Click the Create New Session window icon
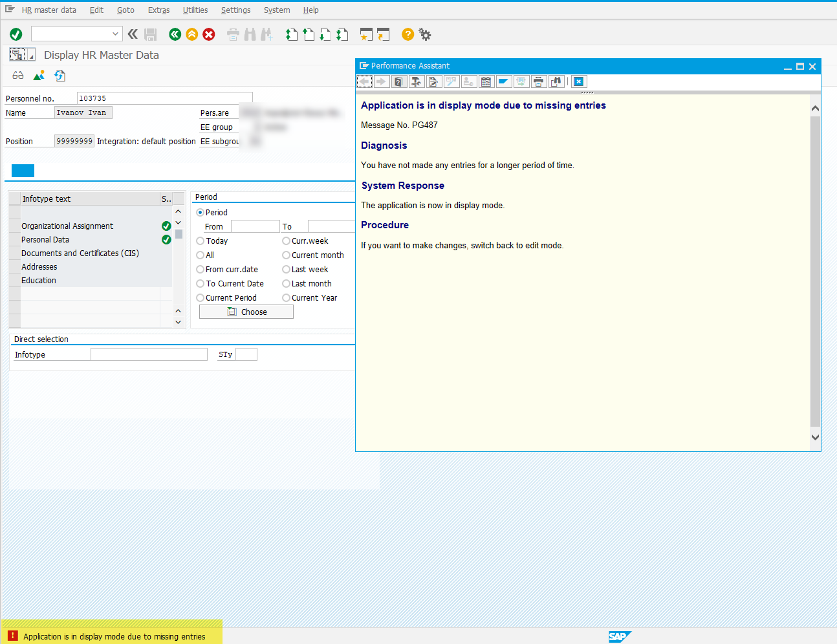 click(366, 34)
